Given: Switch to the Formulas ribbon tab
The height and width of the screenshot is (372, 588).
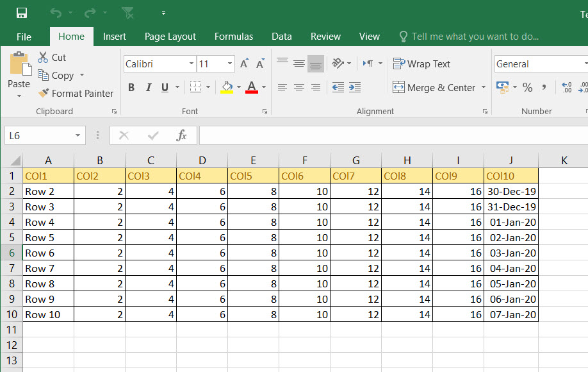Looking at the screenshot, I should click(233, 37).
